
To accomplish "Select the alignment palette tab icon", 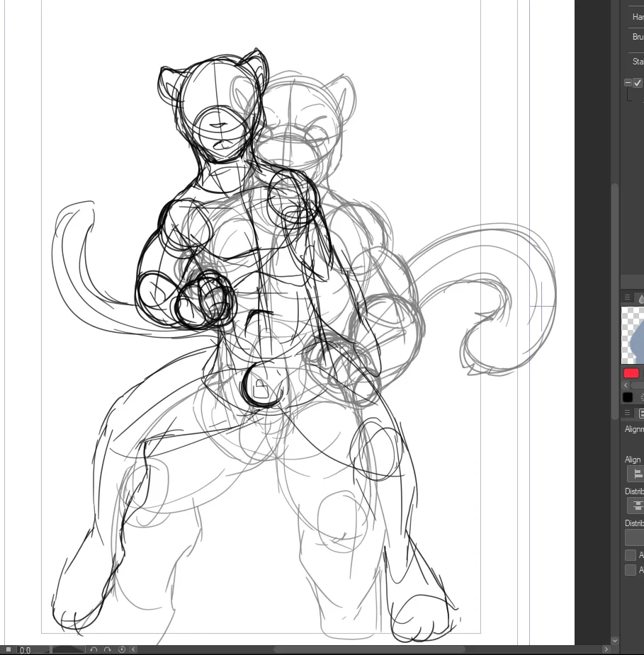I will (640, 413).
